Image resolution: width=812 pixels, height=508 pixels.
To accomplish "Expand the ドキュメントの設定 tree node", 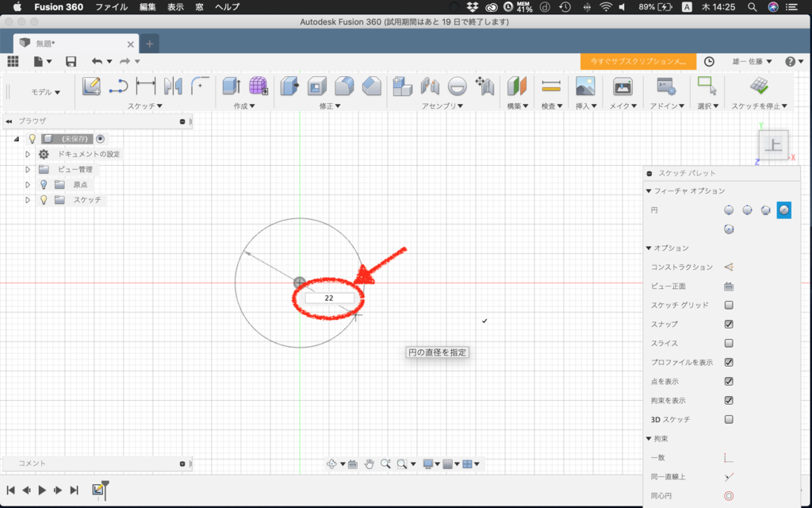I will pyautogui.click(x=28, y=154).
